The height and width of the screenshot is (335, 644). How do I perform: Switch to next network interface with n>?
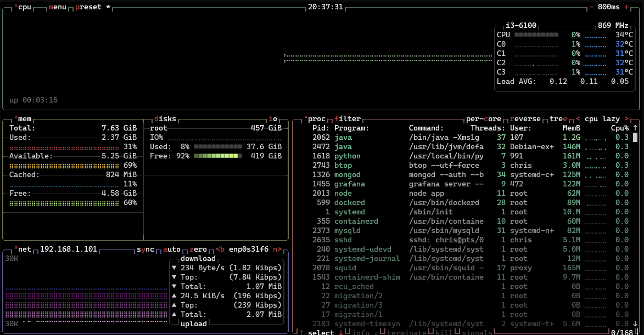coord(277,249)
